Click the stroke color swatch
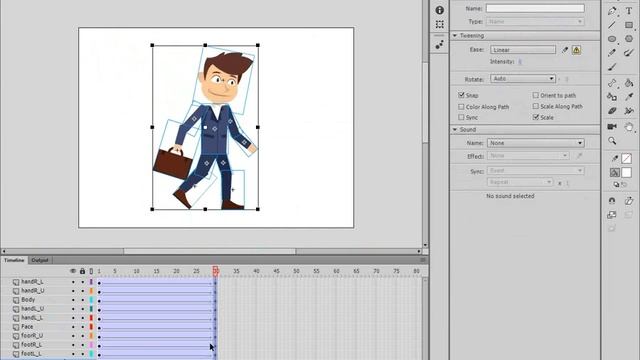This screenshot has height=360, width=640. point(627,158)
